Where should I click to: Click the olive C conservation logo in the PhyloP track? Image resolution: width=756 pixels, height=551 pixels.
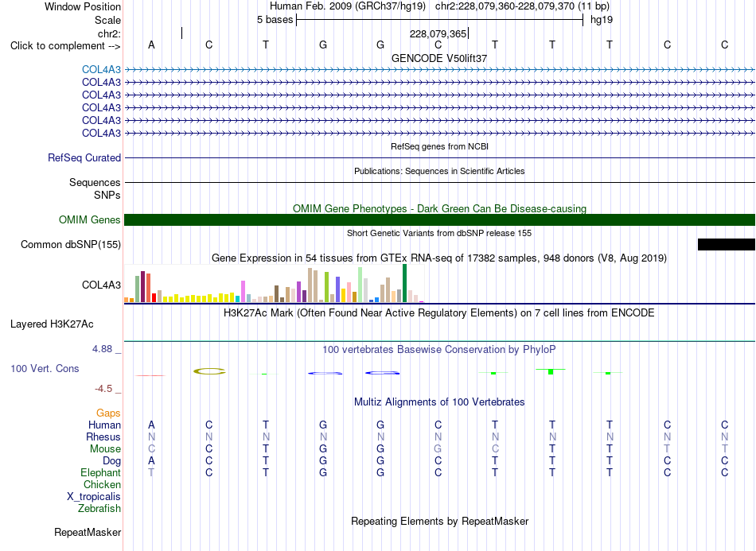pos(209,371)
